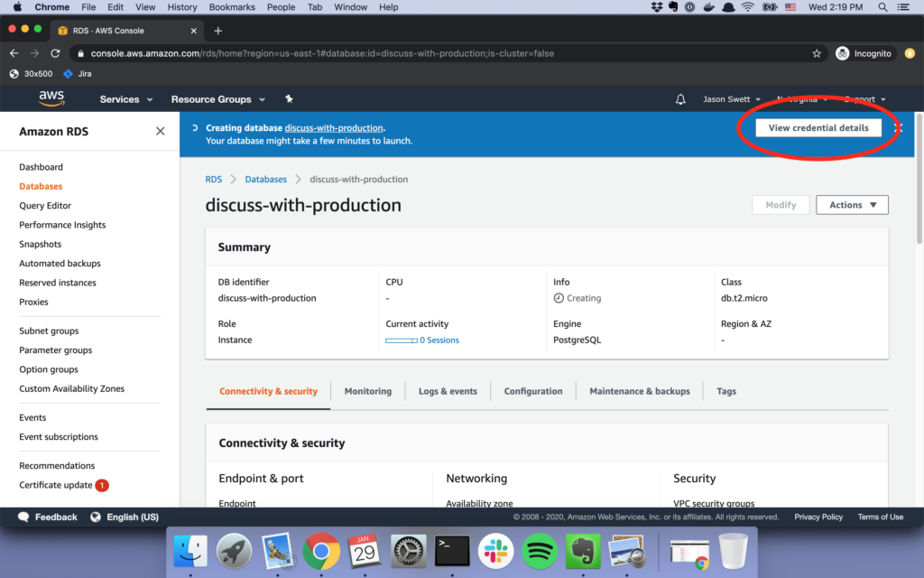924x578 pixels.
Task: Click the pin shortcut icon in AWS navbar
Action: [x=289, y=99]
